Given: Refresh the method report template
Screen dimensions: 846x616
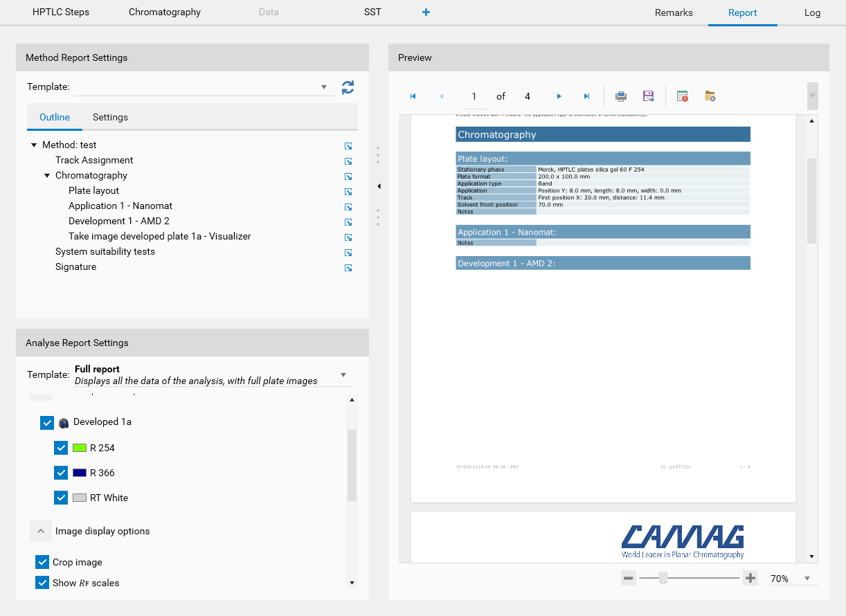Looking at the screenshot, I should (x=348, y=87).
